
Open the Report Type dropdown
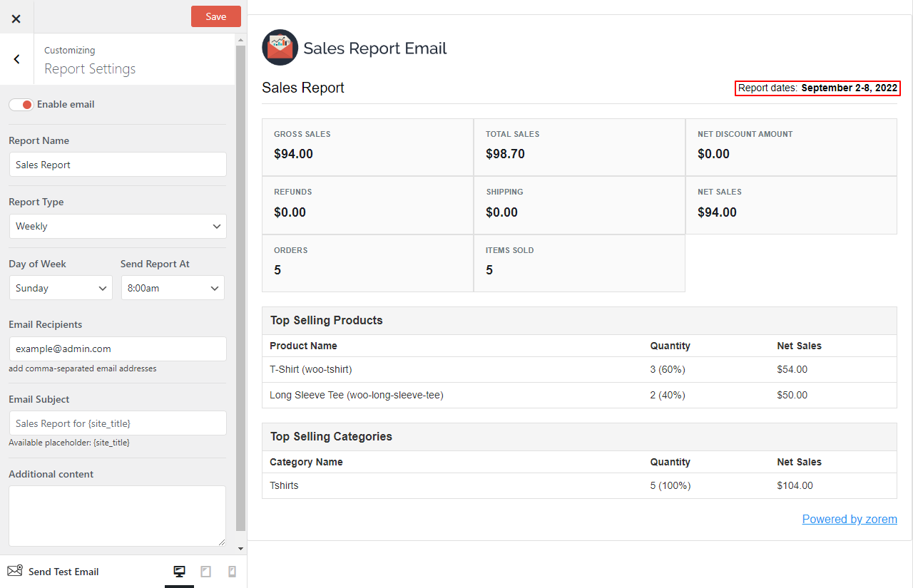117,226
